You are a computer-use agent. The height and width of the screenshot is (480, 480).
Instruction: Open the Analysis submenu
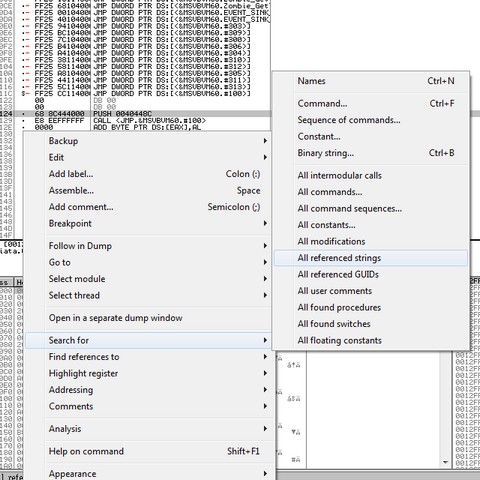click(149, 429)
